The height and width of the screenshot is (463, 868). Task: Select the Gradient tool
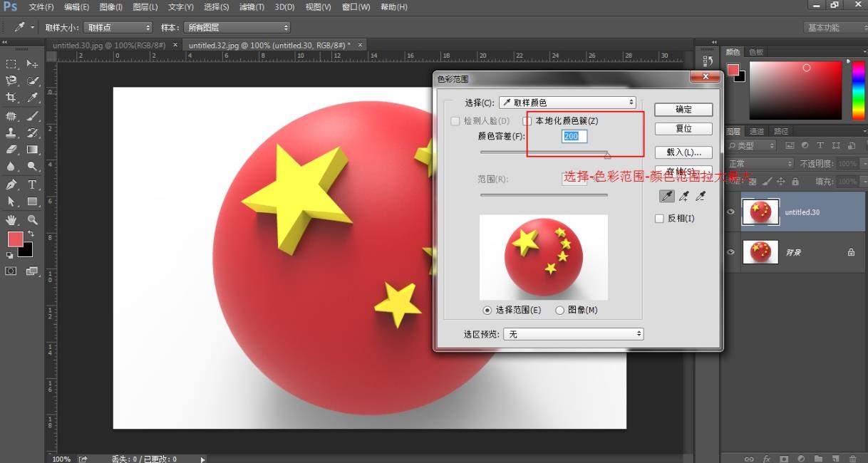(31, 149)
